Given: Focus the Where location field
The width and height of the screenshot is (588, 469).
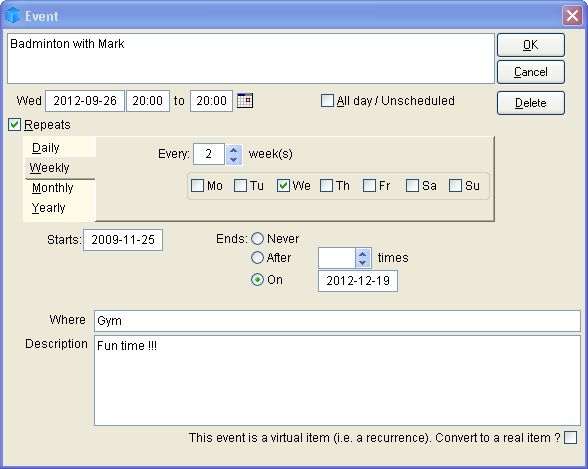Looking at the screenshot, I should (x=337, y=321).
